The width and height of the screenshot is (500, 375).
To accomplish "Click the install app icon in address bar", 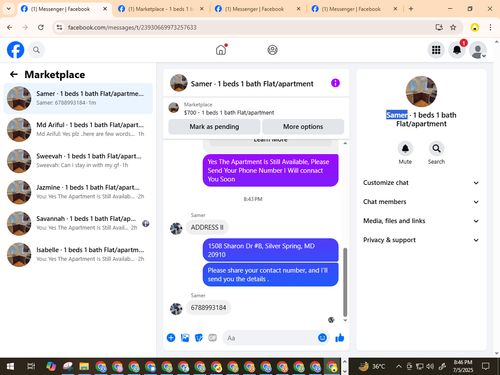I will pos(439,27).
